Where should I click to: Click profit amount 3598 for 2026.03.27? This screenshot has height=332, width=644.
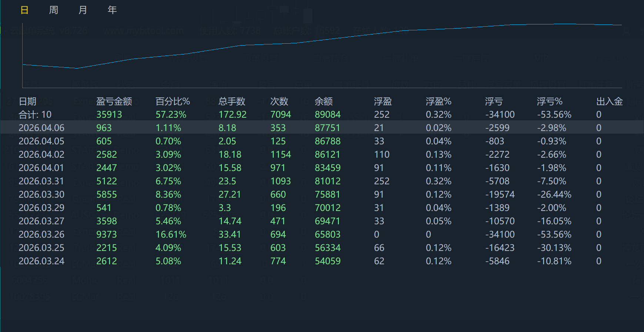[107, 221]
